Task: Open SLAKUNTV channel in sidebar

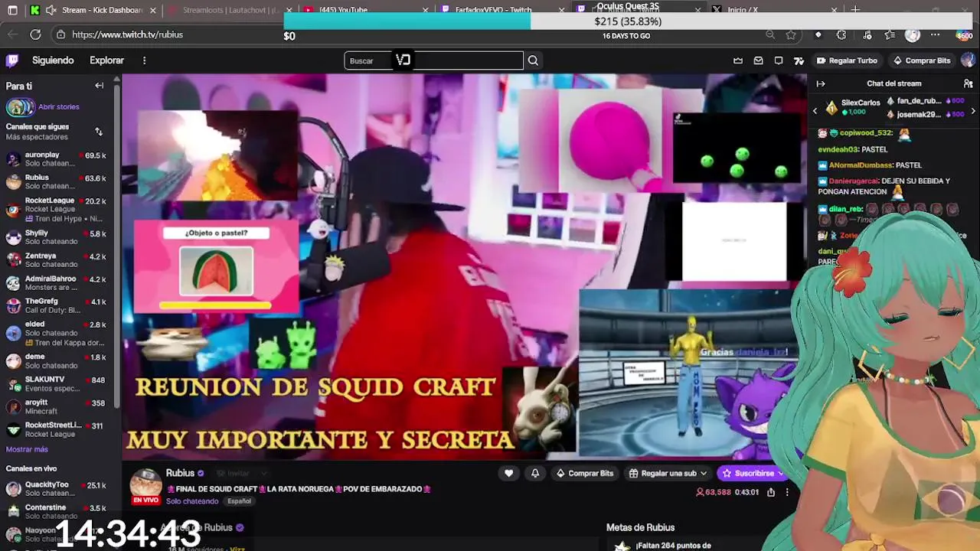Action: [56, 384]
